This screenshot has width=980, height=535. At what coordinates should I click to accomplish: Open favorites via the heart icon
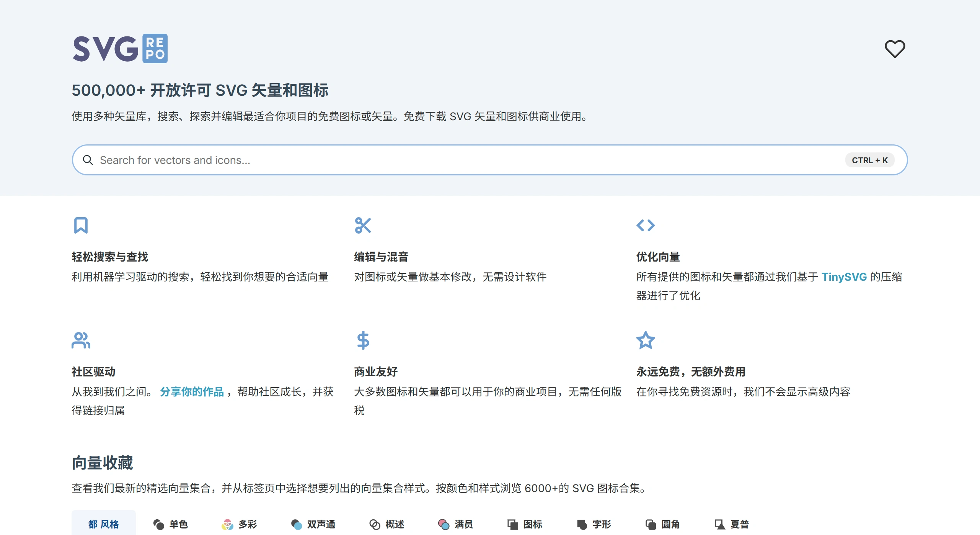pyautogui.click(x=895, y=49)
